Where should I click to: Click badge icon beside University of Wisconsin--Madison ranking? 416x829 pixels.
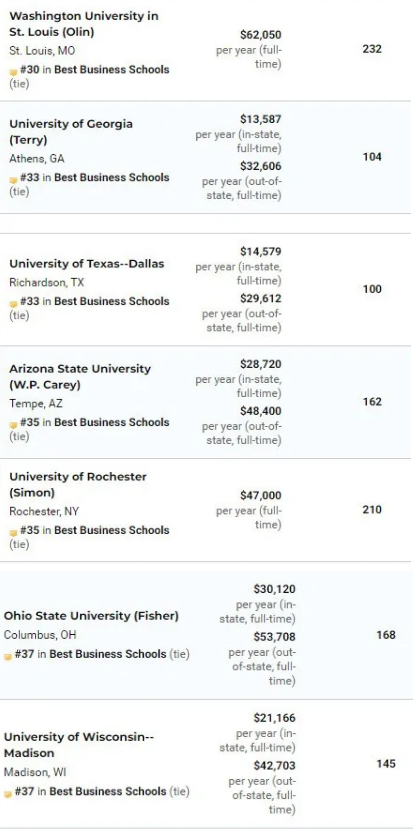[x=7, y=794]
